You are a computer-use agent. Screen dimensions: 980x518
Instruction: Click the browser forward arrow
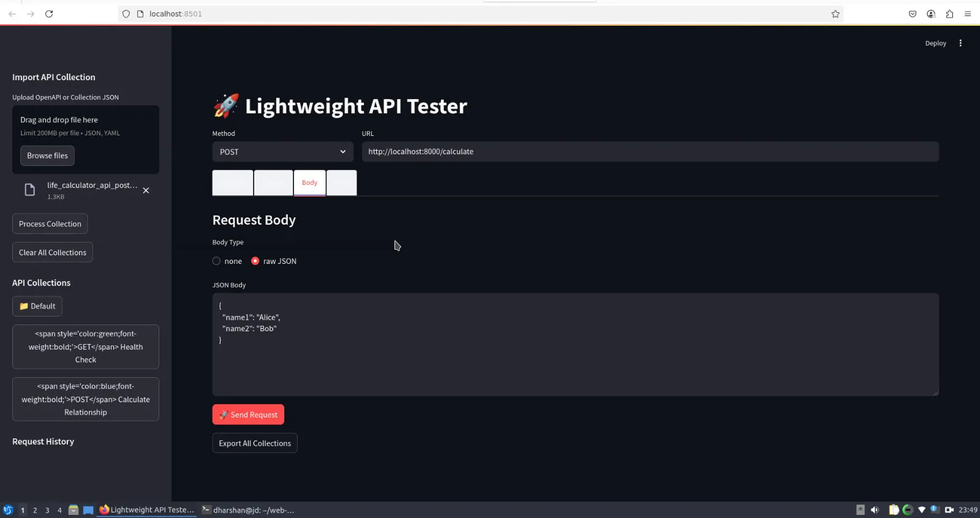[x=31, y=13]
